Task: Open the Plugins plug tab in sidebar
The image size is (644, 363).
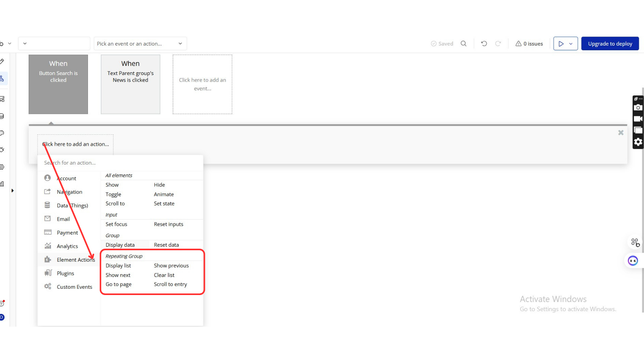Action: pos(2,150)
